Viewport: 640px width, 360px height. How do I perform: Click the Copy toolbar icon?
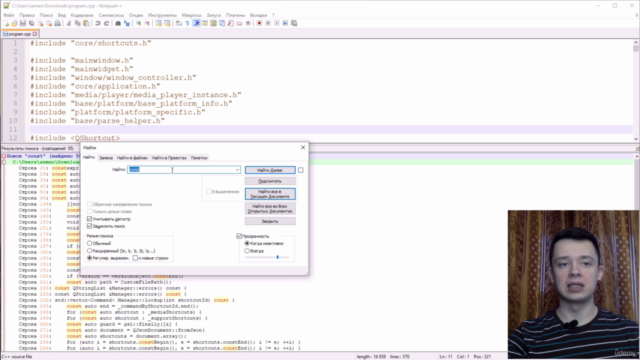(x=78, y=23)
